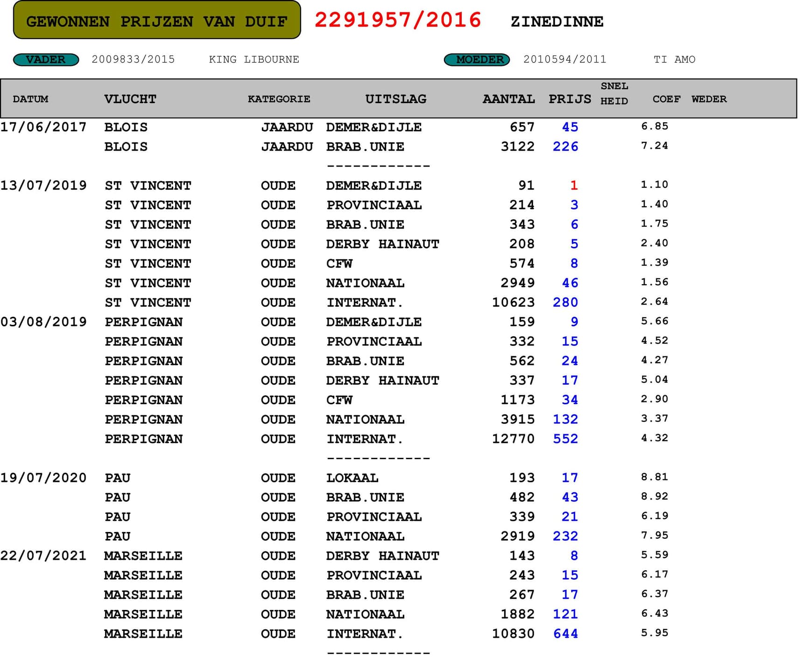Click the pigeon name ZINEDINNE
Screen dimensions: 803x672
click(556, 21)
